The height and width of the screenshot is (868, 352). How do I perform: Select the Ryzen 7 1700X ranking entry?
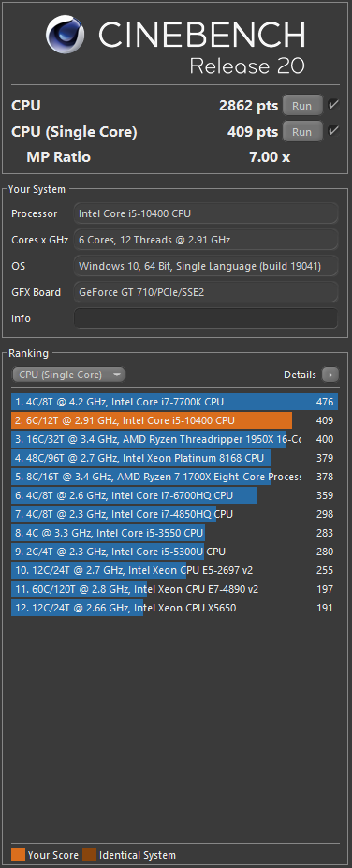tap(174, 477)
